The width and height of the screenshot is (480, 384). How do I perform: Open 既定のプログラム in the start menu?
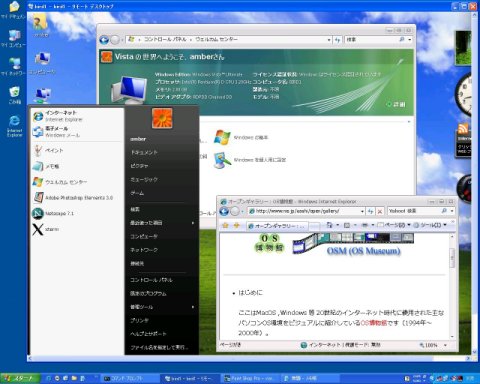[148, 293]
